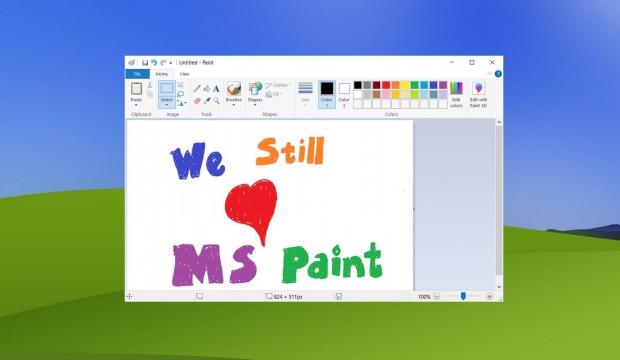This screenshot has height=360, width=620.
Task: Click the Cut scissors icon
Action: point(150,85)
